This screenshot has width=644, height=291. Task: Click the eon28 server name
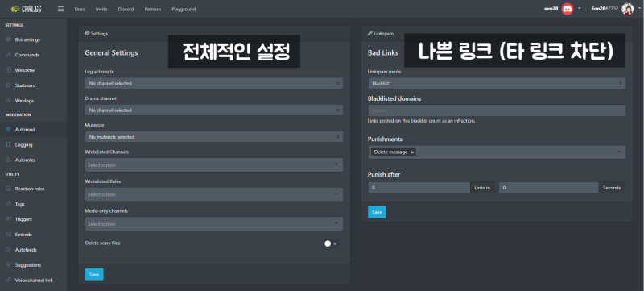click(551, 9)
